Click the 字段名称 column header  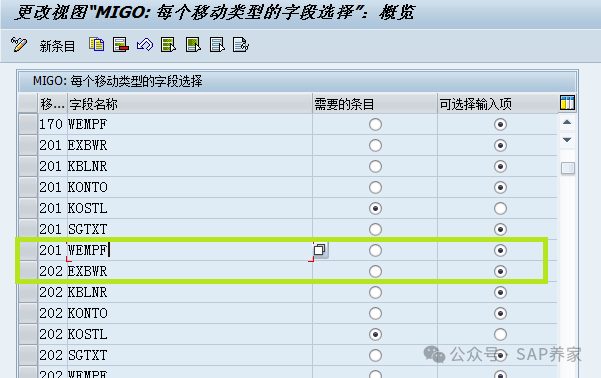point(190,104)
